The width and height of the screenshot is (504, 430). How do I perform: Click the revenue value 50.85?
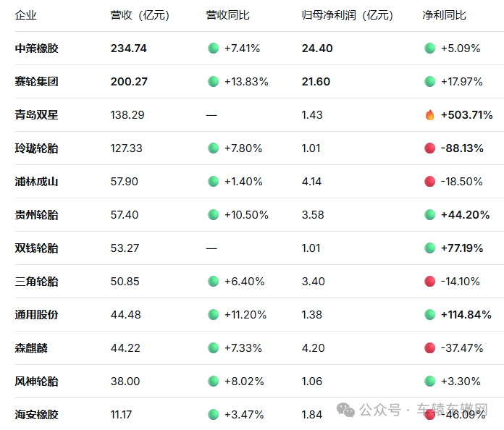[x=125, y=282]
